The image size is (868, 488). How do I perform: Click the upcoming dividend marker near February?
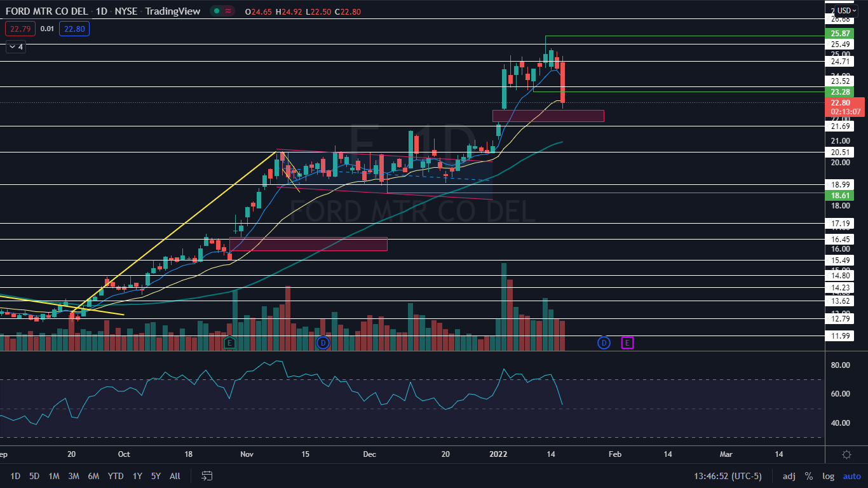pyautogui.click(x=603, y=343)
